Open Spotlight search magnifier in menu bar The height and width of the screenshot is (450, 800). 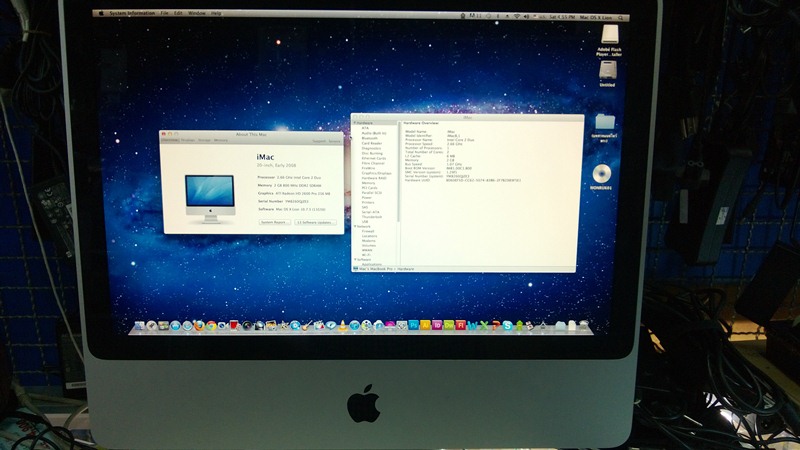tap(620, 18)
